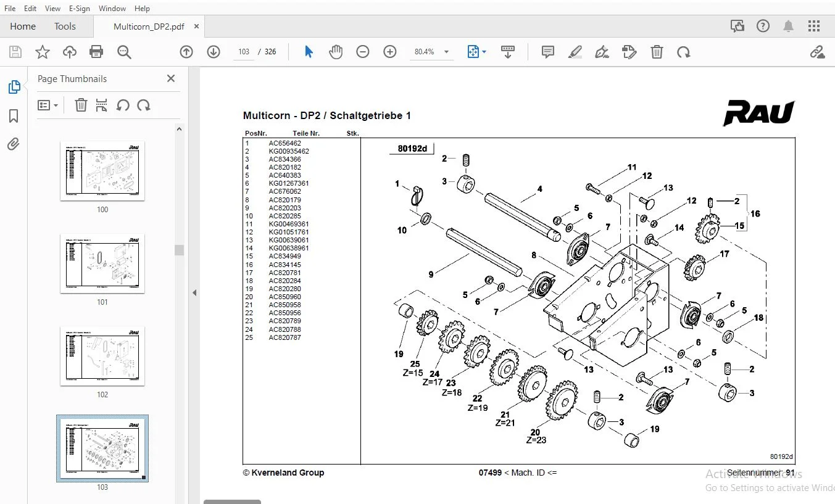This screenshot has width=835, height=504.
Task: Delete selected pages in thumbnails panel
Action: pos(81,105)
